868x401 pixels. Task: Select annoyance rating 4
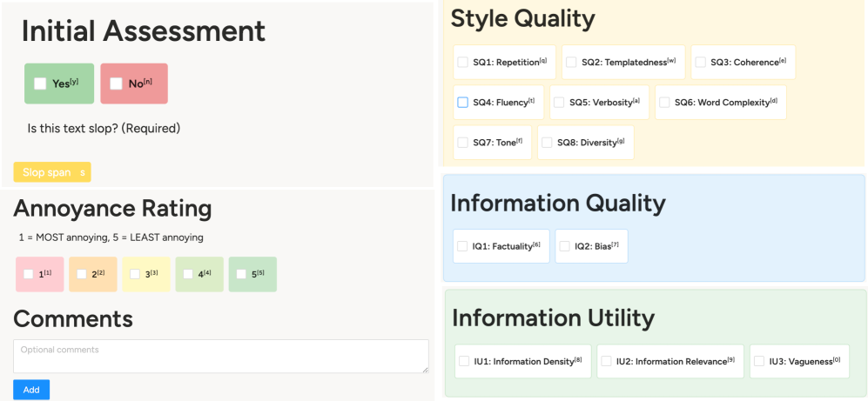pos(188,274)
